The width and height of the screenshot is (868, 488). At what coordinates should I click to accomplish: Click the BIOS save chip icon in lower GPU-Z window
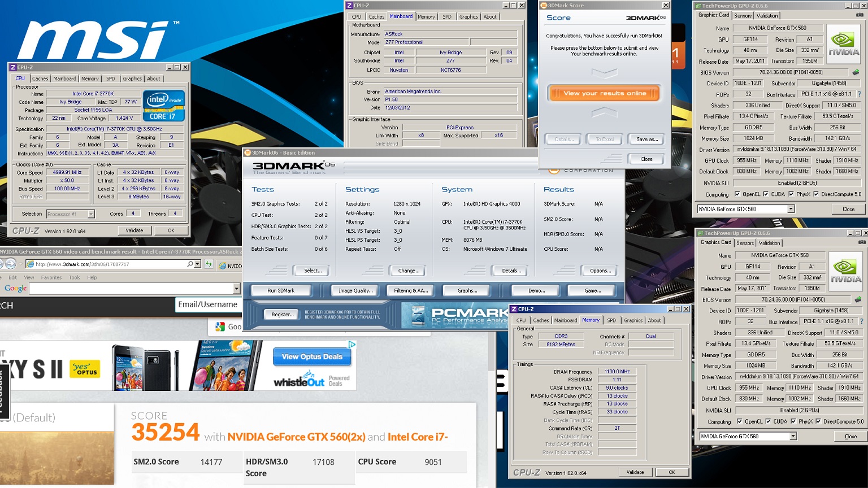pos(858,299)
